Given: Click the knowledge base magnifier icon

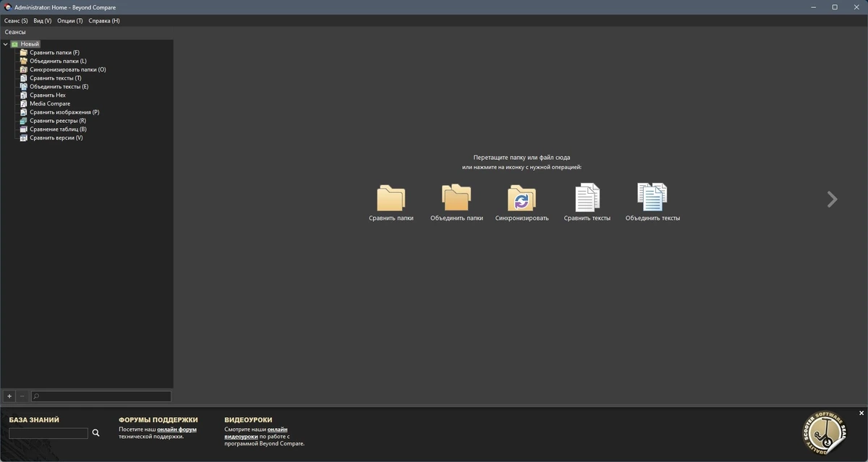Looking at the screenshot, I should tap(95, 433).
